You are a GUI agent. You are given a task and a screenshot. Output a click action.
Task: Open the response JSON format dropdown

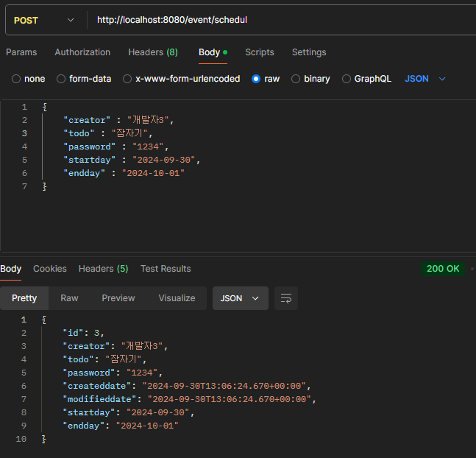(x=240, y=298)
